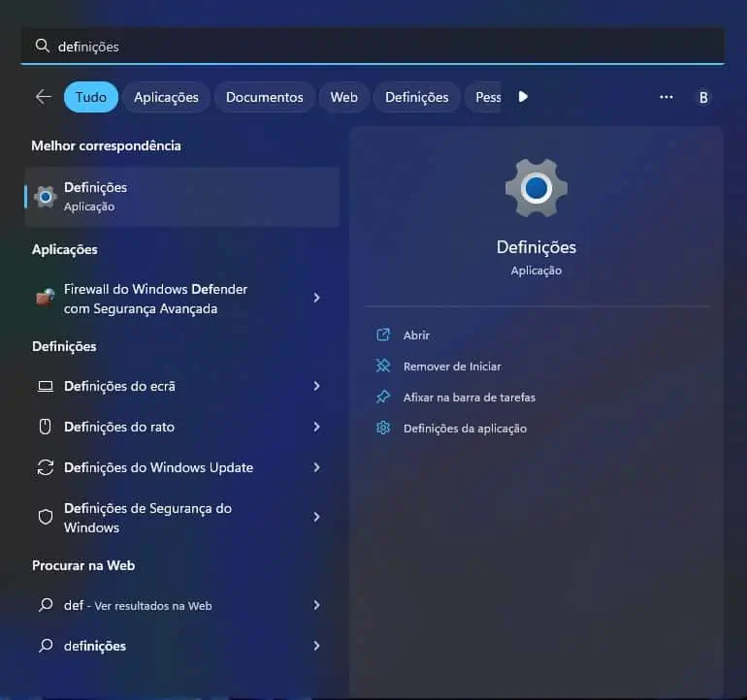Open Definições de Segurança do Windows text
The width and height of the screenshot is (747, 700).
point(147,518)
